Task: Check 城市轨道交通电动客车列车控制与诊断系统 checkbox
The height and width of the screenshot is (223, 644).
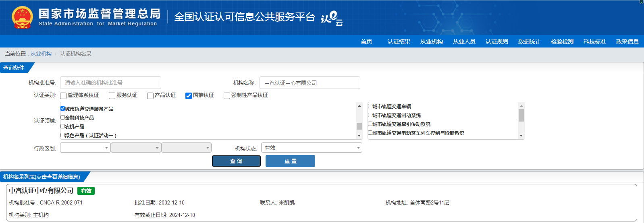Action: coord(370,133)
